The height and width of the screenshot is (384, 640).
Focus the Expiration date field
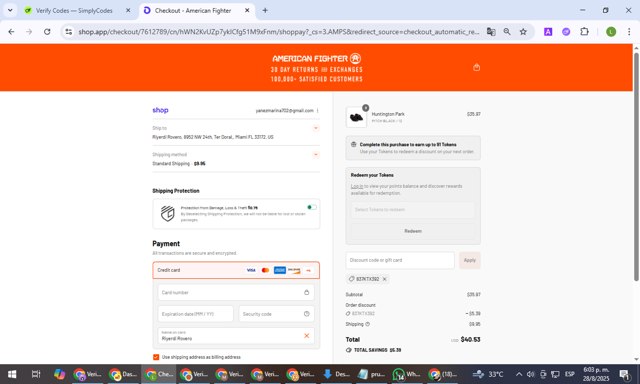[196, 314]
